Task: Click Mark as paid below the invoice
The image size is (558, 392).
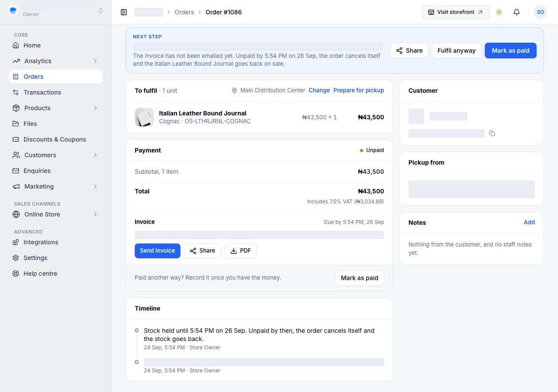Action: click(360, 278)
